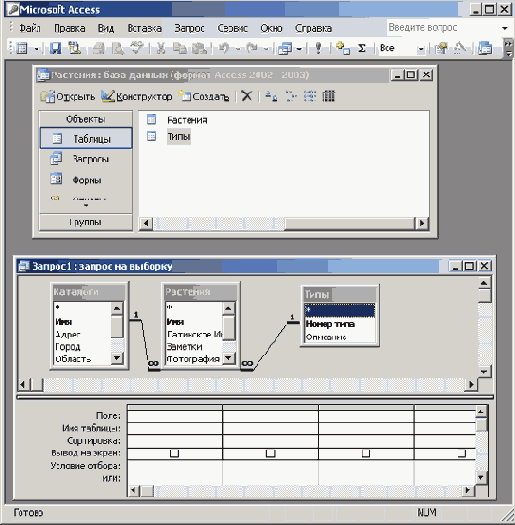Open the Undo history dropdown arrow
Image resolution: width=515 pixels, height=525 pixels.
click(x=237, y=49)
